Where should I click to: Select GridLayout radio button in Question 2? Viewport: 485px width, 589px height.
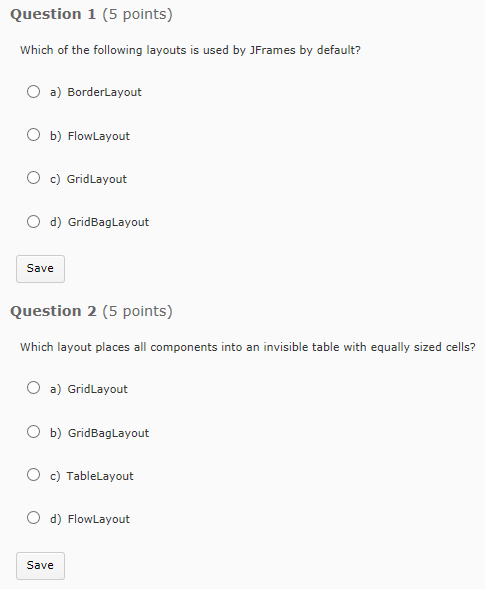pos(33,388)
